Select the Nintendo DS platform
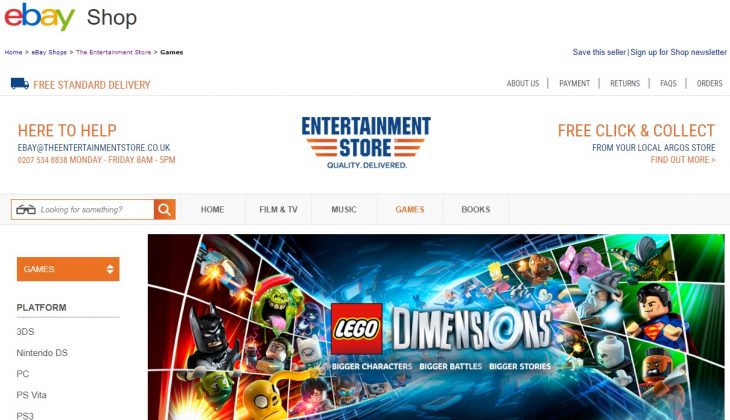Viewport: 730px width, 420px height. click(42, 353)
